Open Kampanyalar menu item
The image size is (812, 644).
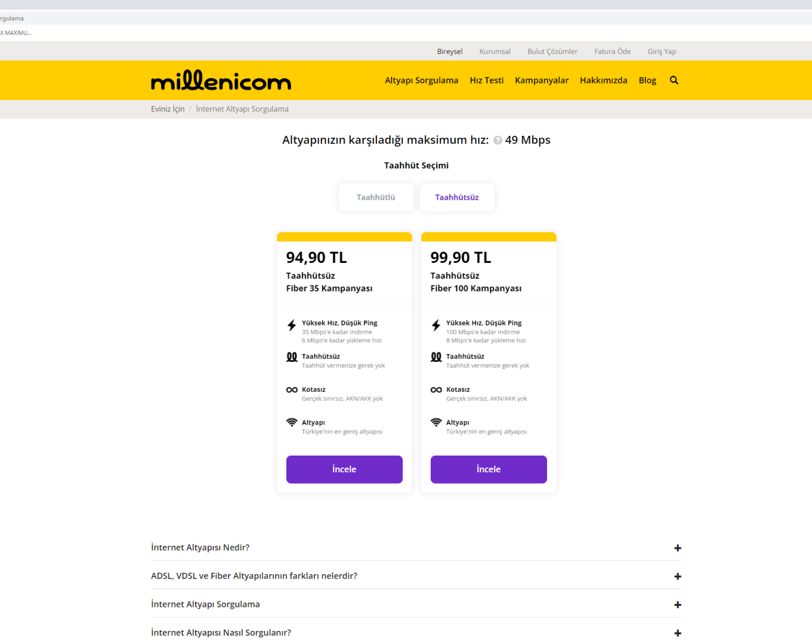(542, 80)
